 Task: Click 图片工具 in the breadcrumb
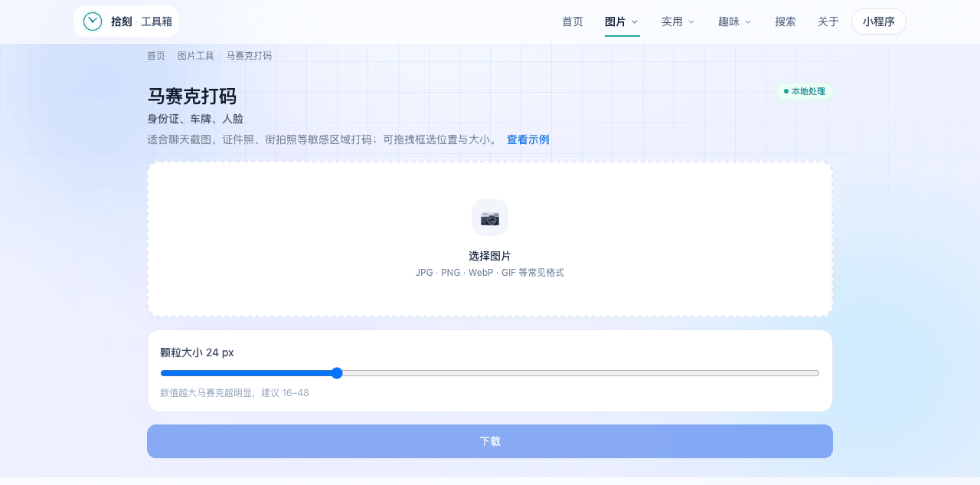click(196, 56)
